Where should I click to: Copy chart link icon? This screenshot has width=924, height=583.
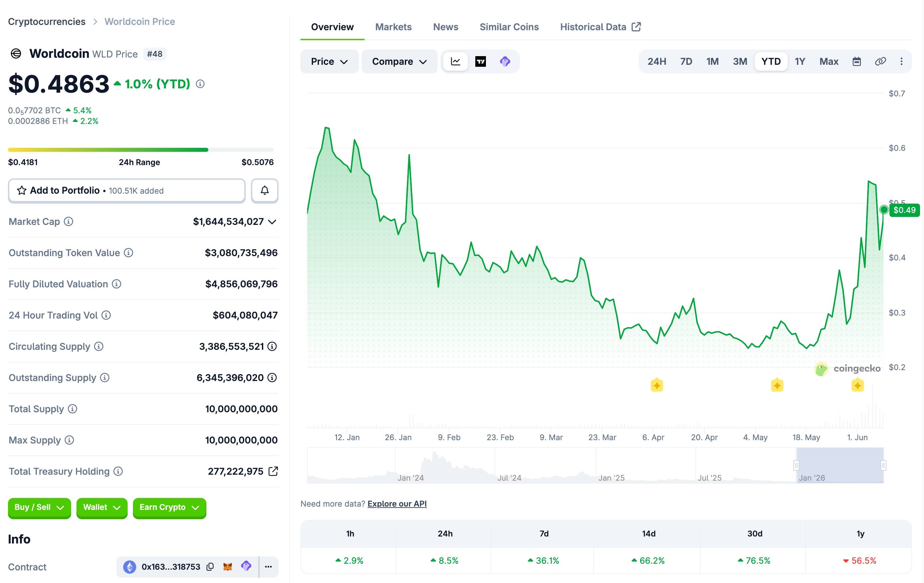click(880, 61)
